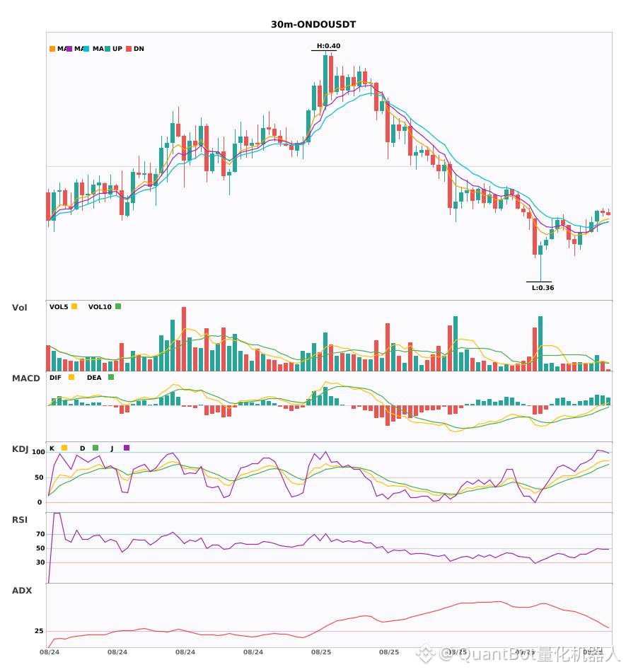The width and height of the screenshot is (626, 672).
Task: Click the 100 level label on KDJ axis
Action: click(x=38, y=452)
